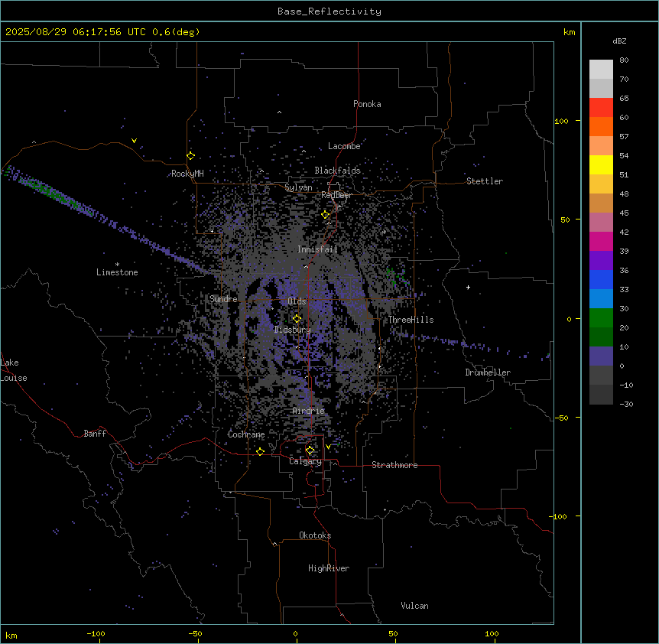The height and width of the screenshot is (644, 659).
Task: Click the Stettler city label
Action: point(485,181)
